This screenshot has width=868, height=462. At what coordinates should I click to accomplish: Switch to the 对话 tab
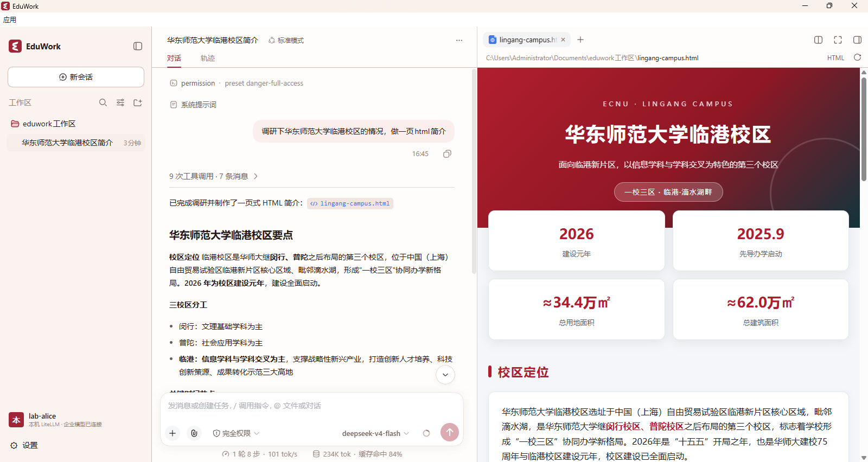click(x=174, y=58)
